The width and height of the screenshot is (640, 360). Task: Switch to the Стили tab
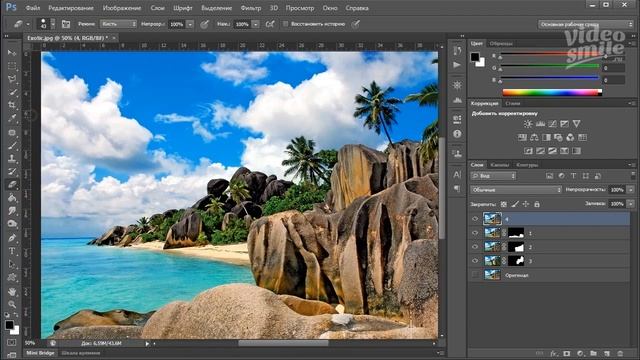(x=513, y=103)
